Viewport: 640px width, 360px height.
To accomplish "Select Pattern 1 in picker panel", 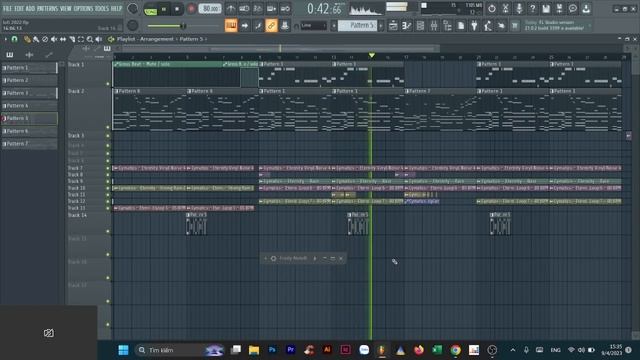I will pos(29,68).
